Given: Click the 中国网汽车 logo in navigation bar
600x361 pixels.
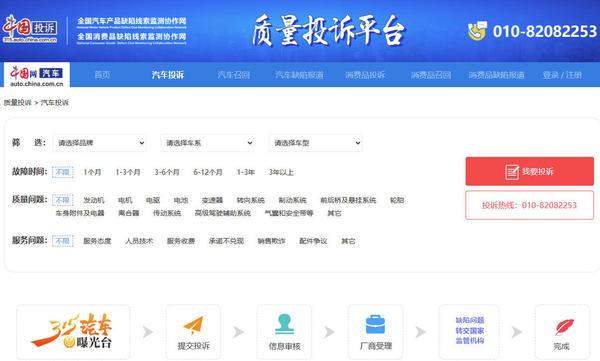Looking at the screenshot, I should pyautogui.click(x=37, y=76).
